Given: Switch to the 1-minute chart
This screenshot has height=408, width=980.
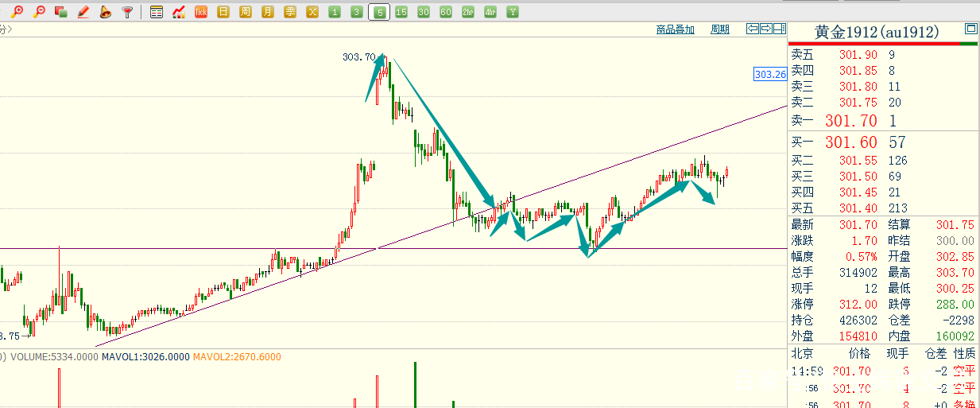Looking at the screenshot, I should [x=335, y=12].
